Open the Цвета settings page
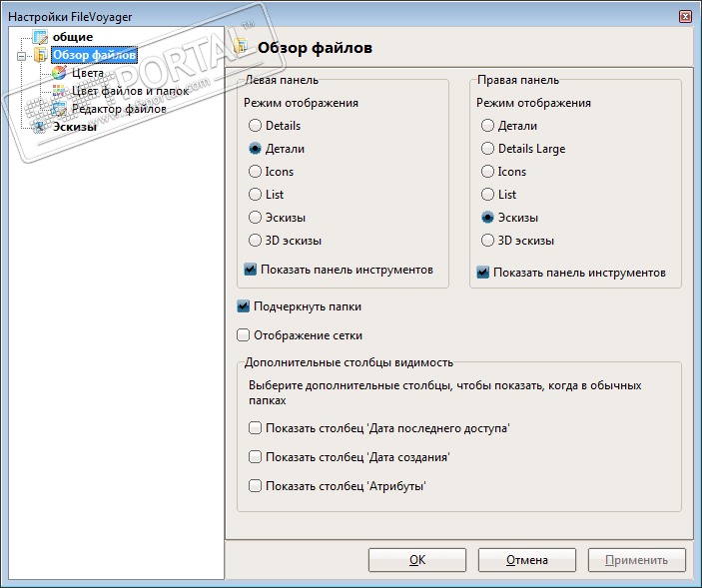The height and width of the screenshot is (588, 702). point(88,73)
